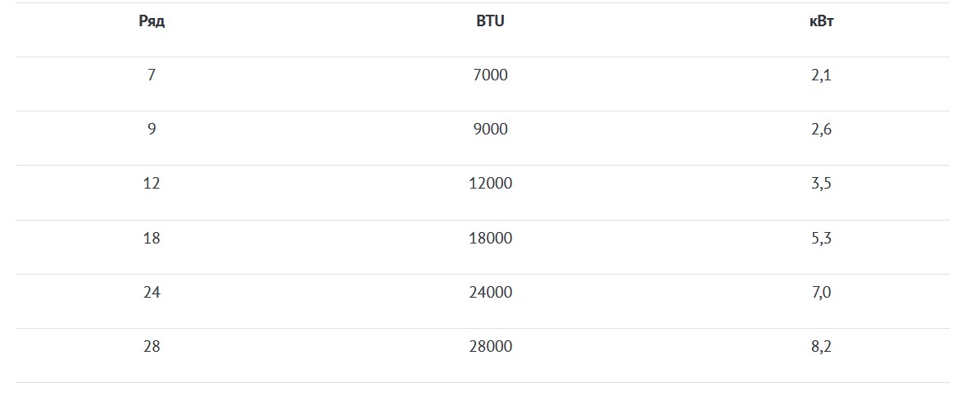Click the "Ряд" column header

tap(152, 21)
